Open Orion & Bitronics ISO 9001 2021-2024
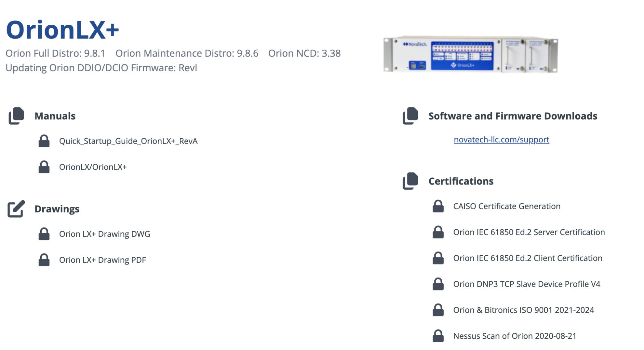This screenshot has height=350, width=644. pyautogui.click(x=524, y=310)
